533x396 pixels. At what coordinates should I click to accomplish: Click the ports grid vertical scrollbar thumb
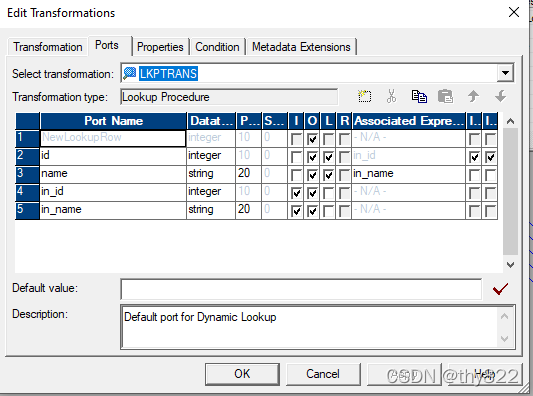tap(510, 191)
